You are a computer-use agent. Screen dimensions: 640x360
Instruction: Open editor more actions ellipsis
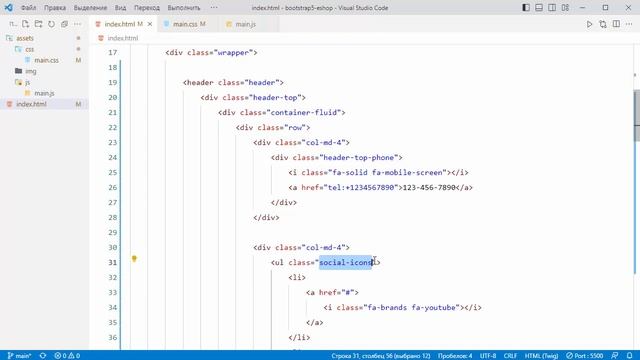click(629, 24)
